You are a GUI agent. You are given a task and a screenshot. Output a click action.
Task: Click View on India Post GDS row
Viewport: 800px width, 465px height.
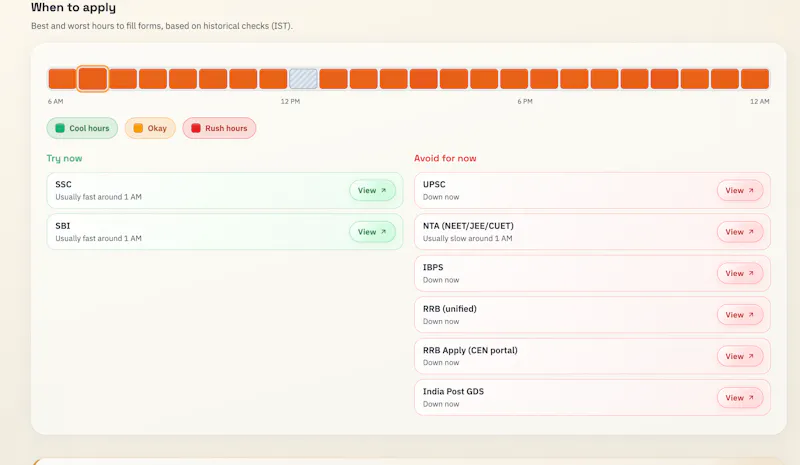click(740, 398)
